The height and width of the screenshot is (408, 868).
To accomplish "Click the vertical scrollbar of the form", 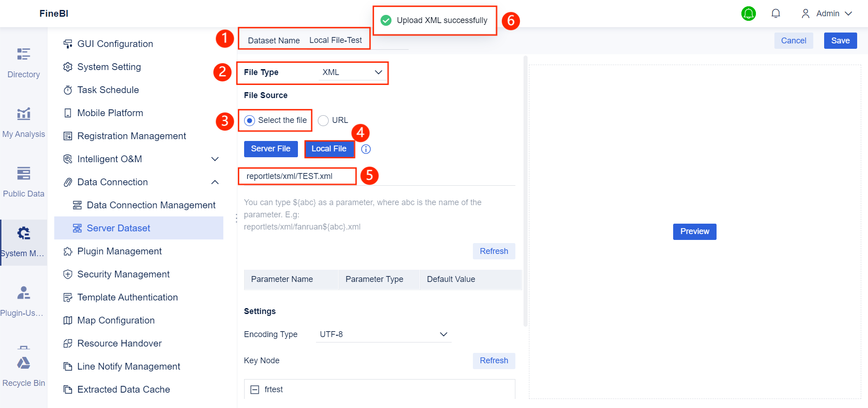I will pyautogui.click(x=525, y=190).
